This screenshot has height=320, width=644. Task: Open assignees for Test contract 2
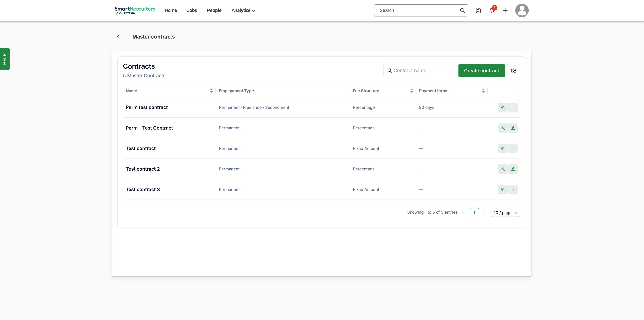pos(502,169)
